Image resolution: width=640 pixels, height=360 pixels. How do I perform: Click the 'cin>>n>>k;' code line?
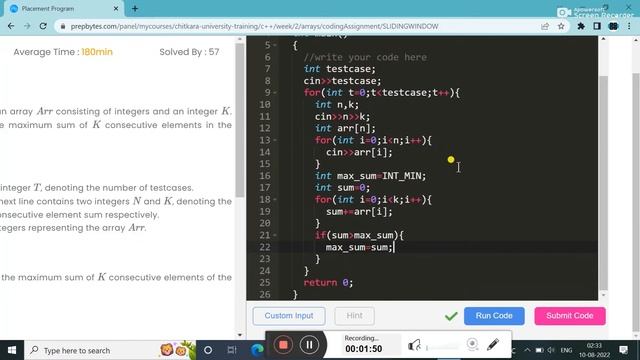[x=342, y=117]
